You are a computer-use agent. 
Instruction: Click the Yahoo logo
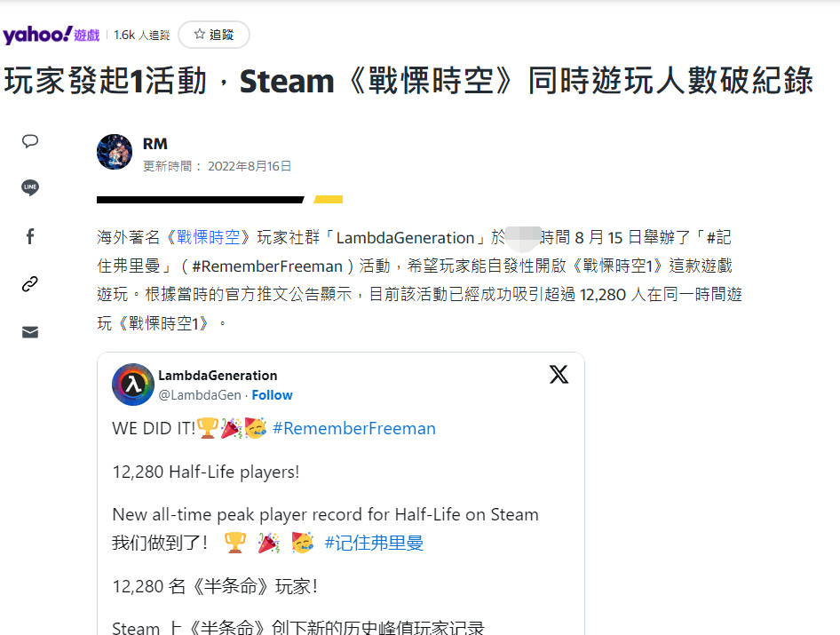[x=37, y=35]
